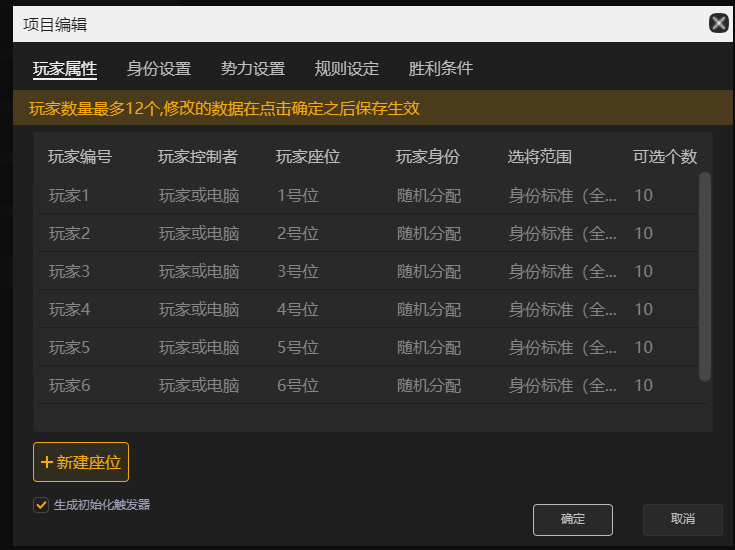Click the 可选个数 value 10 for 玩家6

tap(644, 385)
